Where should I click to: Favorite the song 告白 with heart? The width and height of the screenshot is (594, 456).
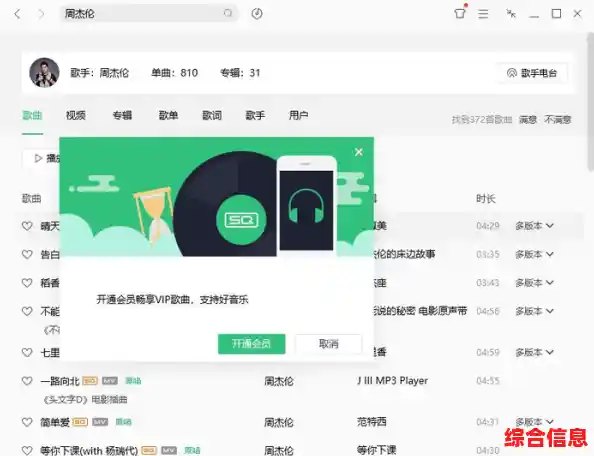tap(27, 255)
